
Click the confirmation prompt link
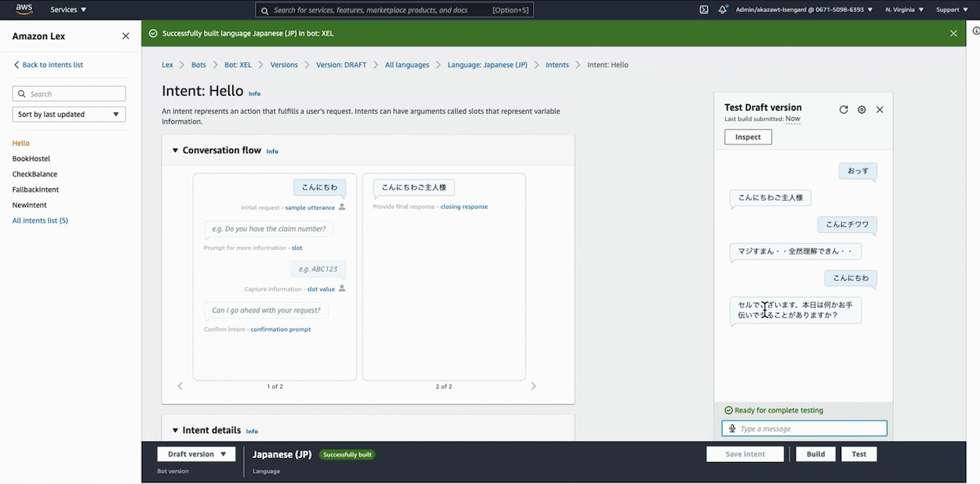click(281, 329)
